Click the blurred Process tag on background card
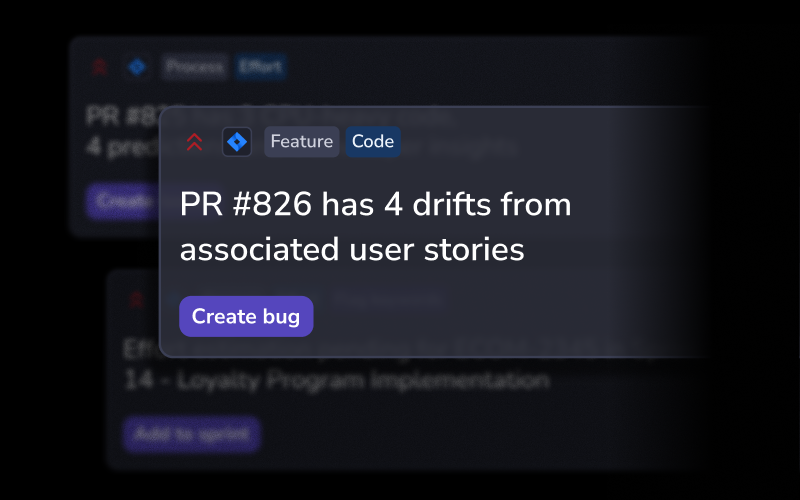This screenshot has height=500, width=800. [x=194, y=67]
